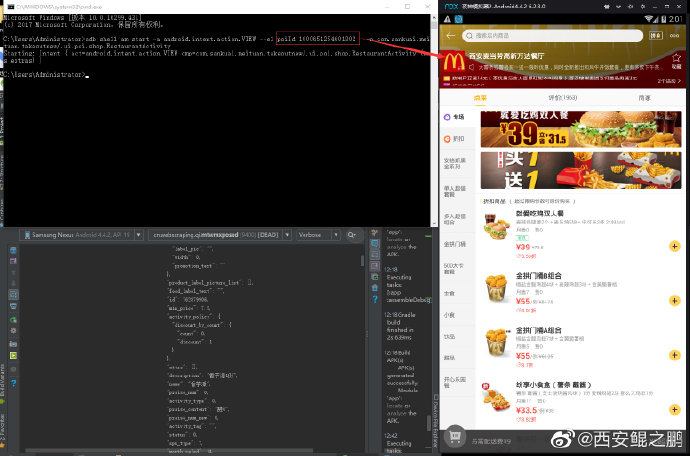Click the blue app notification icon in status bar

tap(459, 19)
